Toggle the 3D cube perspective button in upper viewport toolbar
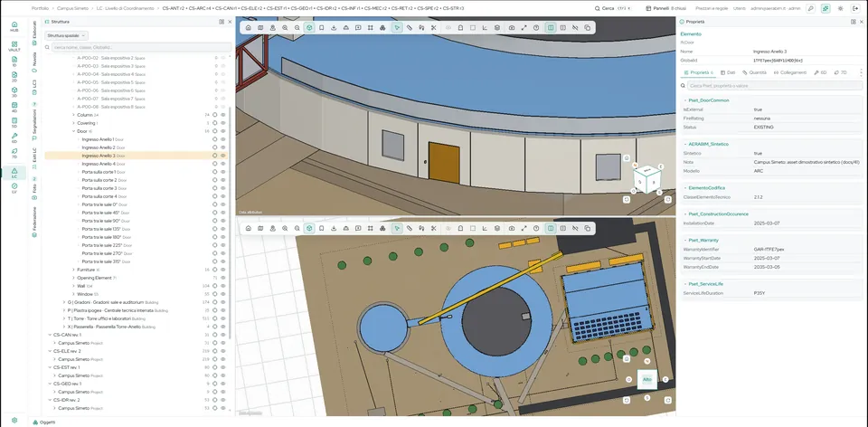Image resolution: width=868 pixels, height=427 pixels. tap(309, 28)
